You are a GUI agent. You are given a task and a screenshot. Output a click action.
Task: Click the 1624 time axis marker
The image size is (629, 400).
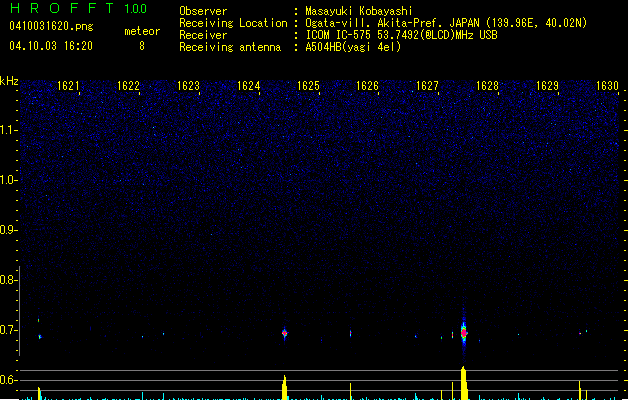(248, 86)
